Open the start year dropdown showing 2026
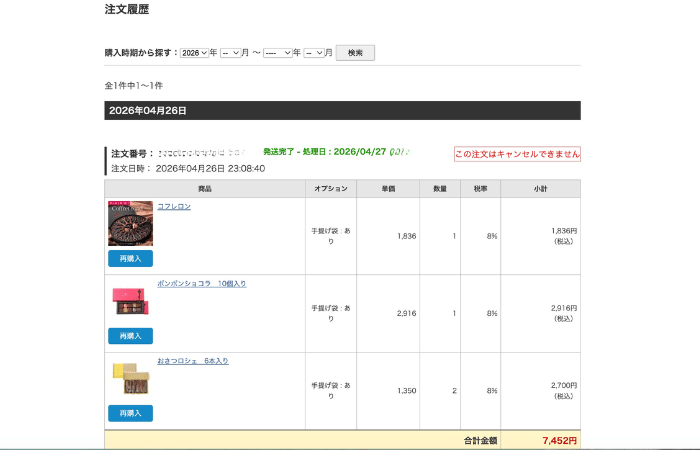This screenshot has width=700, height=450. click(195, 53)
